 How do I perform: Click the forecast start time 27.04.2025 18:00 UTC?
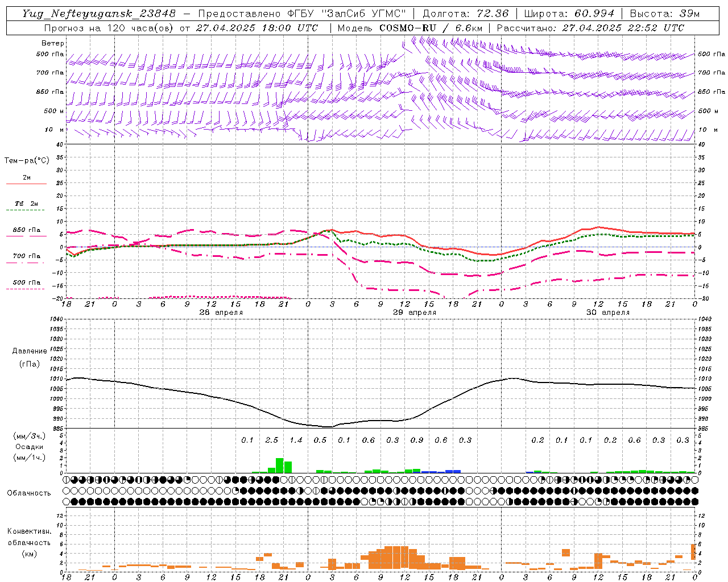pyautogui.click(x=257, y=28)
